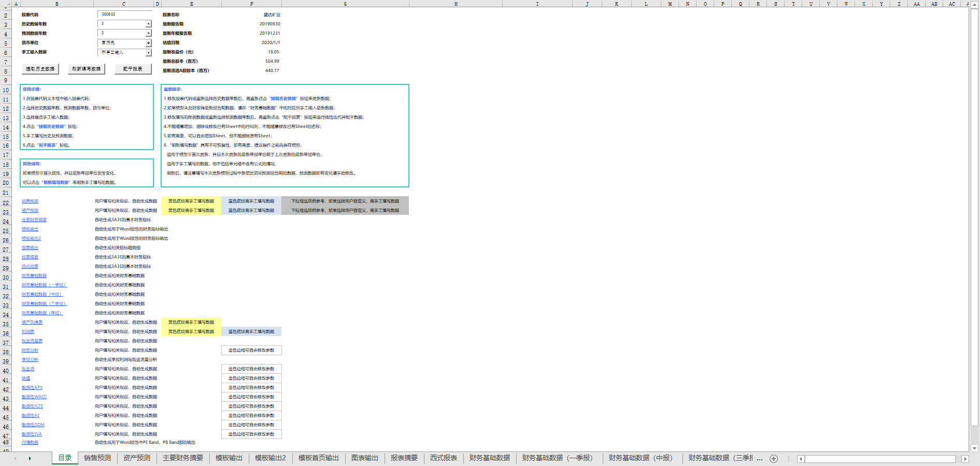Open the 行情数据 hyperlink
Image resolution: width=980 pixels, height=466 pixels.
click(30, 443)
